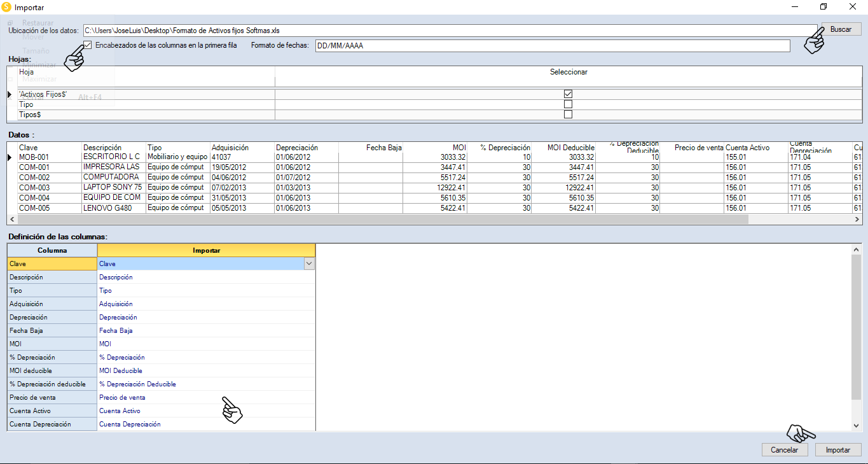This screenshot has height=464, width=868.
Task: Uncheck the 'Activos Fijos$' sheet checkbox
Action: click(568, 94)
